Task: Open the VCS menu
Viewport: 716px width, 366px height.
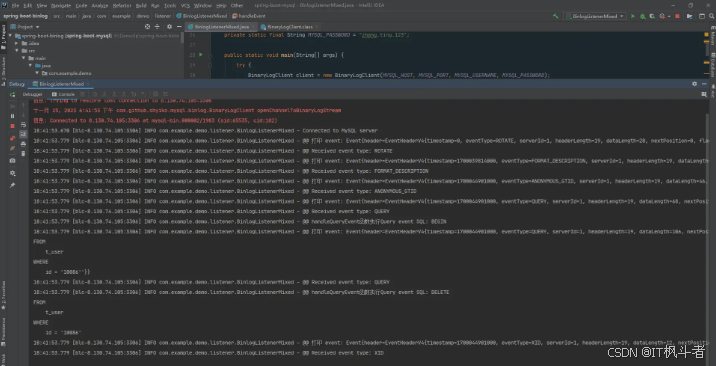Action: click(185, 5)
